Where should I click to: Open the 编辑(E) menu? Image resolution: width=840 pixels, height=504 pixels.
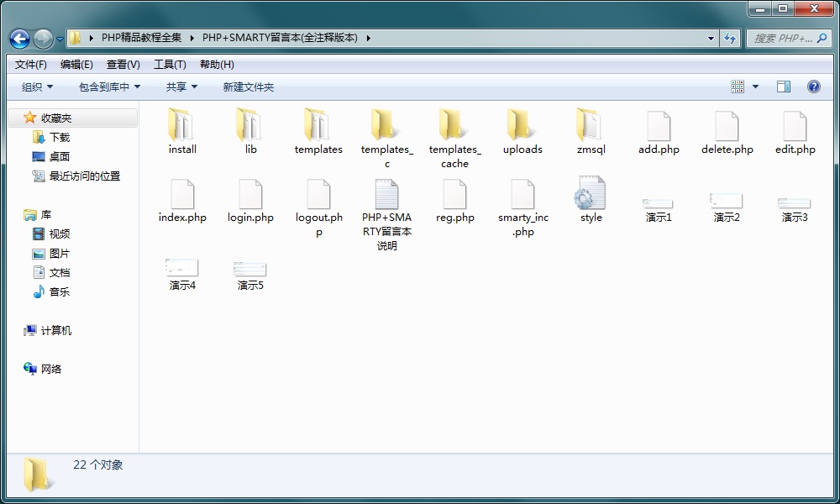pyautogui.click(x=76, y=65)
